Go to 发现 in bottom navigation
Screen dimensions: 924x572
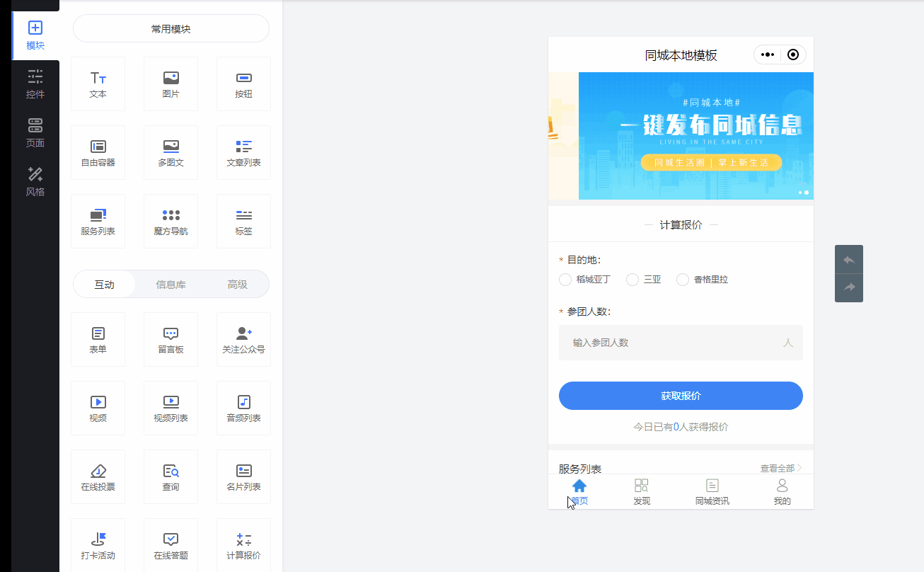642,492
